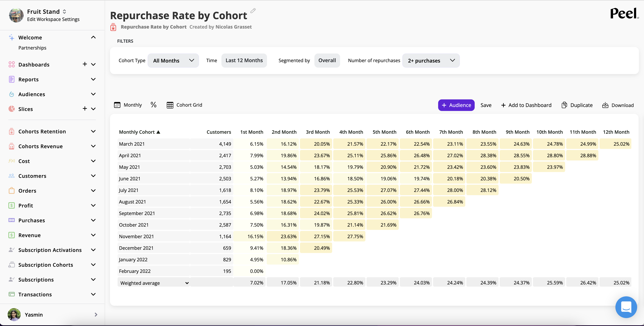
Task: Toggle the Monthly granularity selector
Action: [128, 105]
